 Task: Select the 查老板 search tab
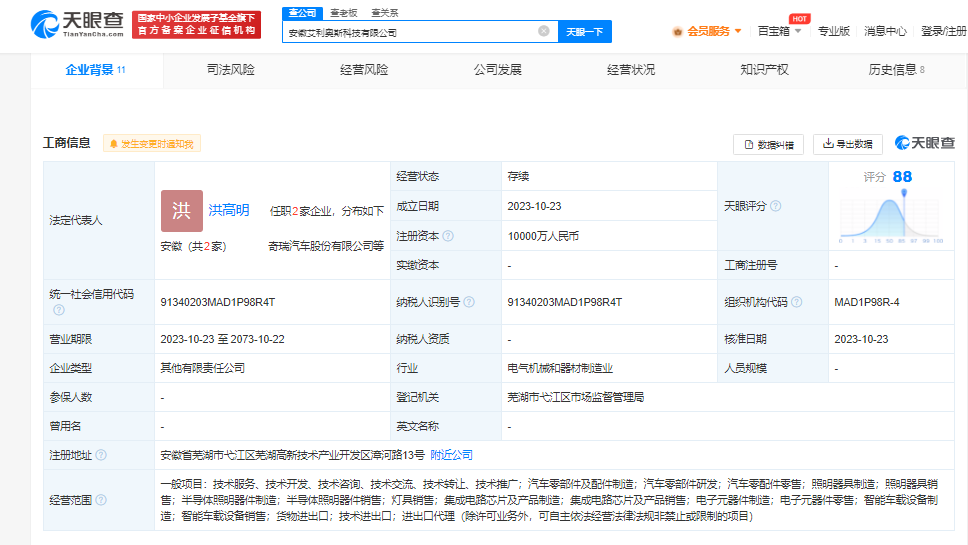344,13
